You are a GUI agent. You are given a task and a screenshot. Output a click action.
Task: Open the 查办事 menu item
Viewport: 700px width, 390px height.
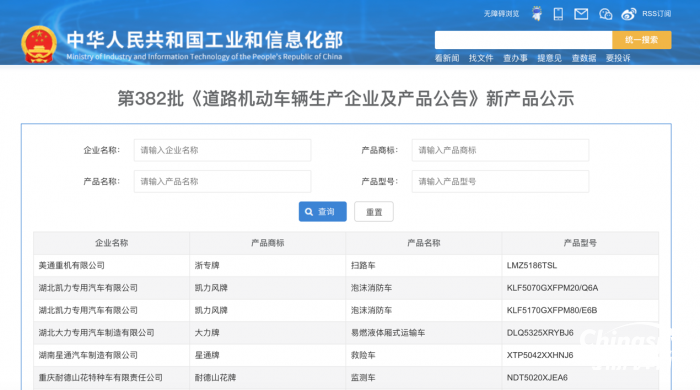tap(515, 58)
